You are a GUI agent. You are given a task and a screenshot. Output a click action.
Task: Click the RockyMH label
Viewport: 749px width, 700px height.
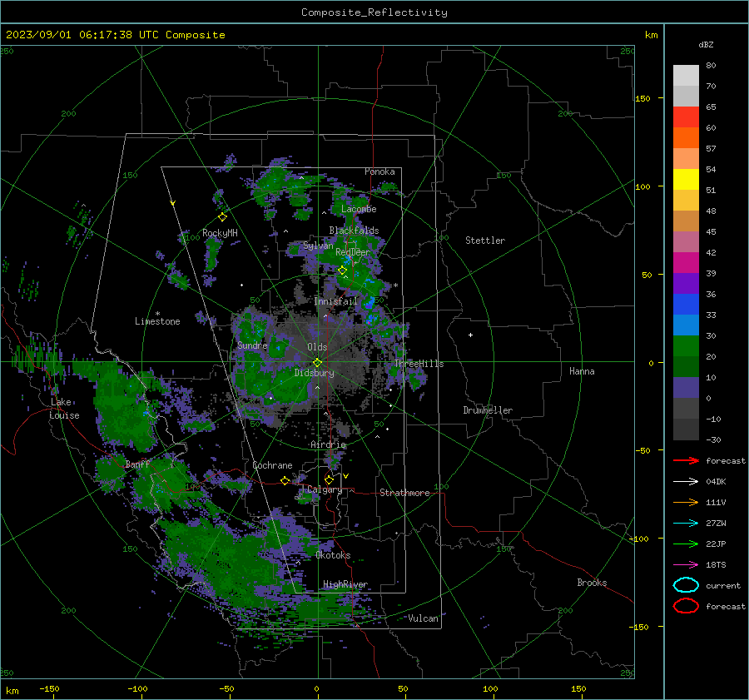(x=220, y=233)
